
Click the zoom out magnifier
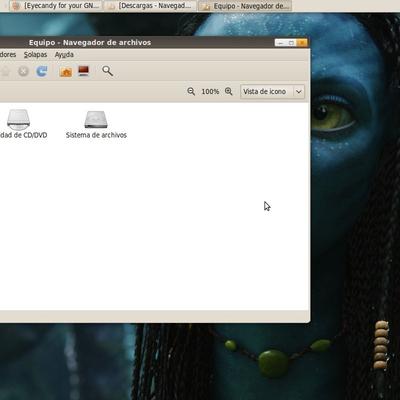(191, 91)
